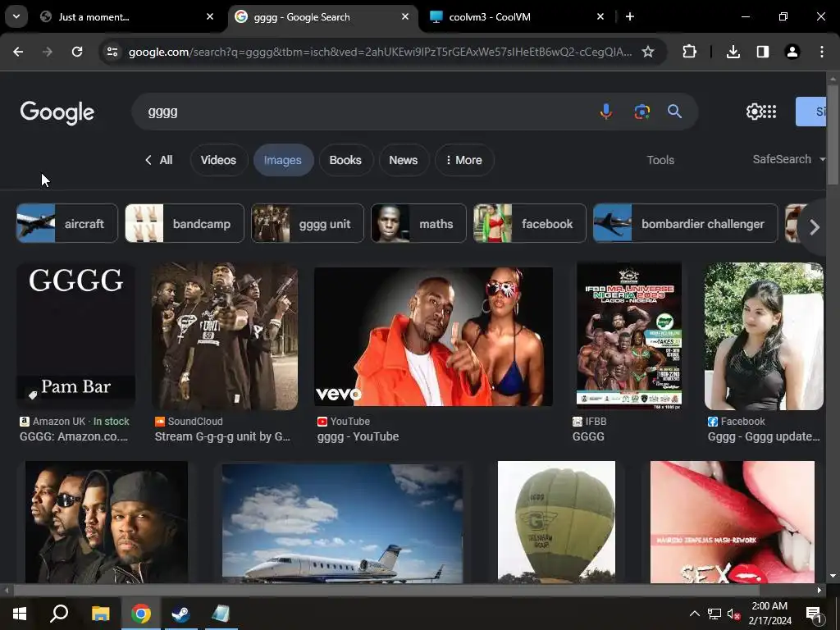
Task: Click the Google logo
Action: pos(57,112)
